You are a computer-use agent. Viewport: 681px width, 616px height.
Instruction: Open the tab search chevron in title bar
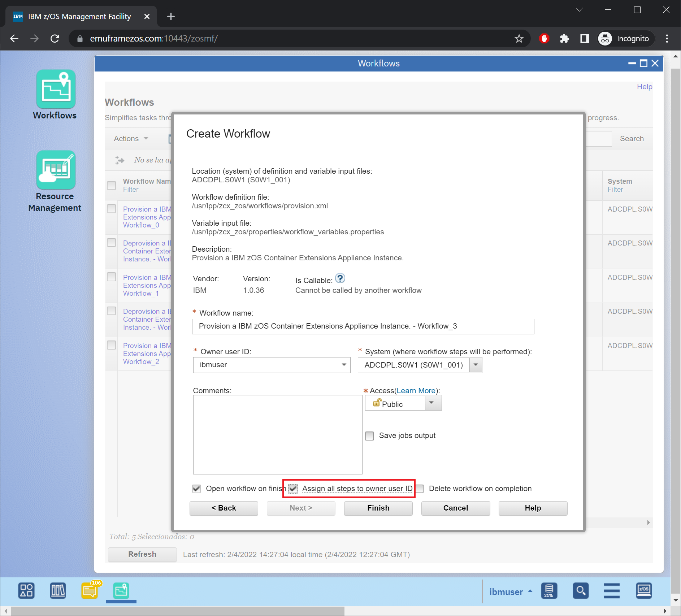click(x=580, y=10)
